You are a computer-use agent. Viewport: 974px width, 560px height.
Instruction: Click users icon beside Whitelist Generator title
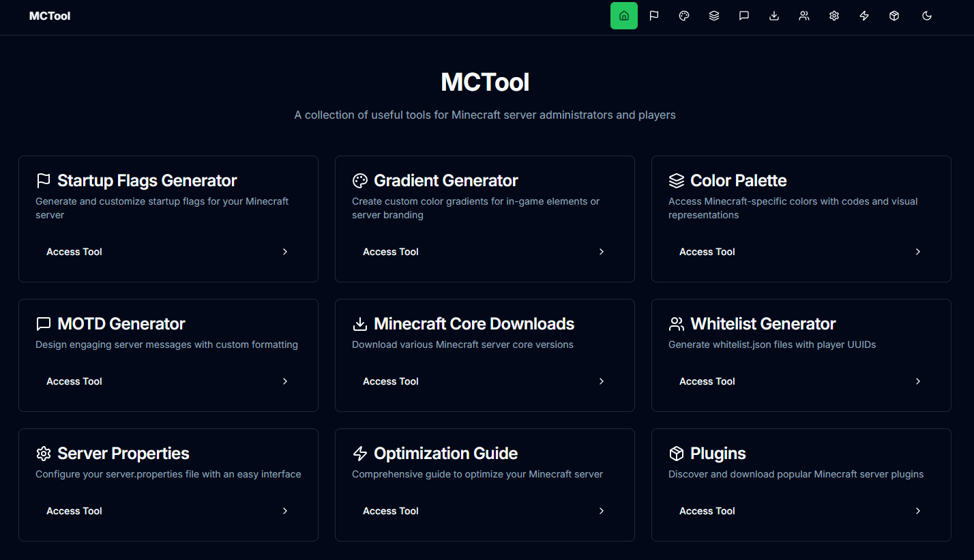(677, 324)
